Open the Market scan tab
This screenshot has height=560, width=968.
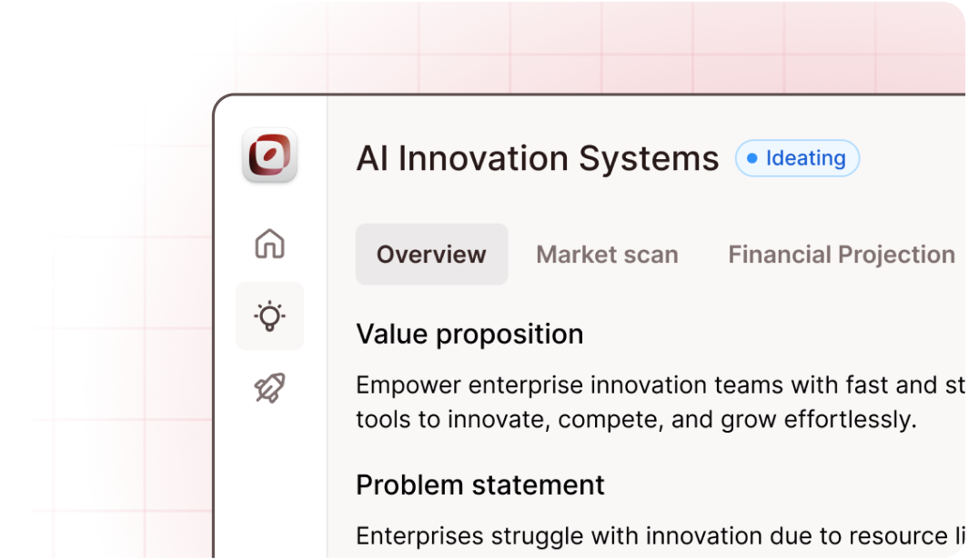coord(607,255)
